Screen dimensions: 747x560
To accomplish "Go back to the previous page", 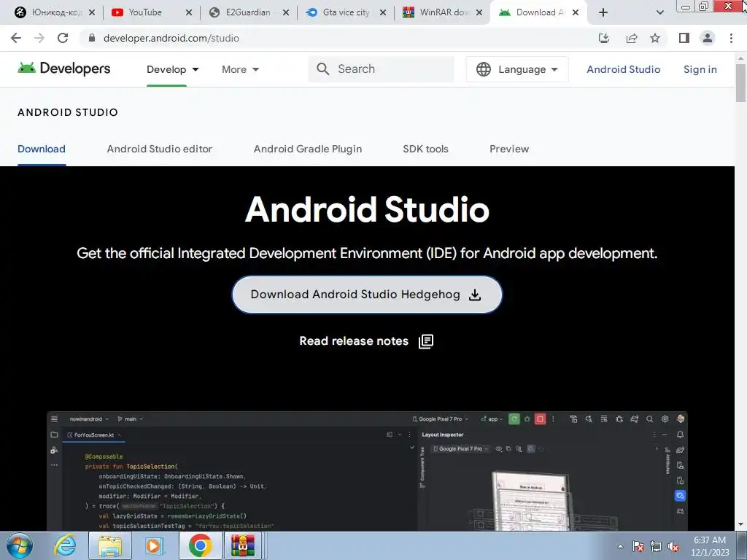I will (x=16, y=38).
